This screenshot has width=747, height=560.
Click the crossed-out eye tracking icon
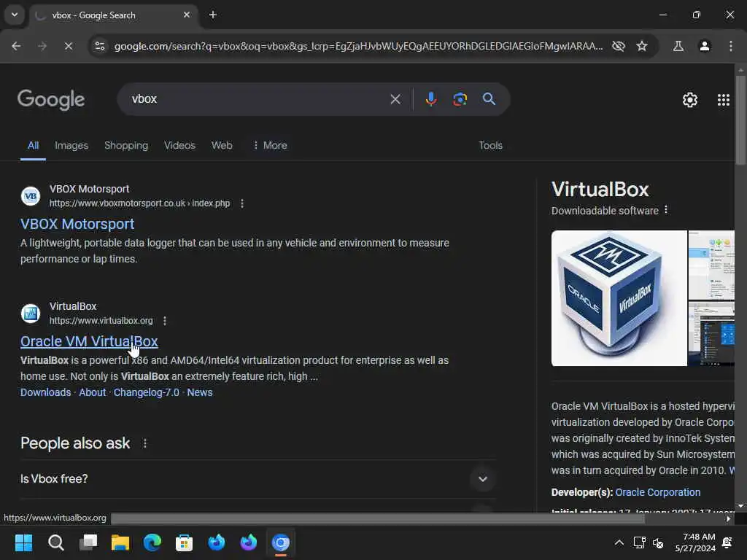tap(618, 46)
